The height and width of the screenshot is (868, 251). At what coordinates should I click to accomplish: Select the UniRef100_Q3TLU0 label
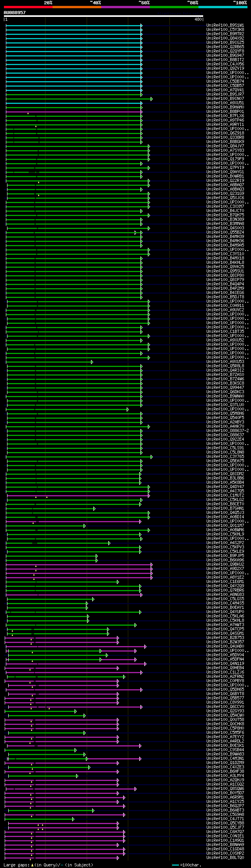coord(225,405)
